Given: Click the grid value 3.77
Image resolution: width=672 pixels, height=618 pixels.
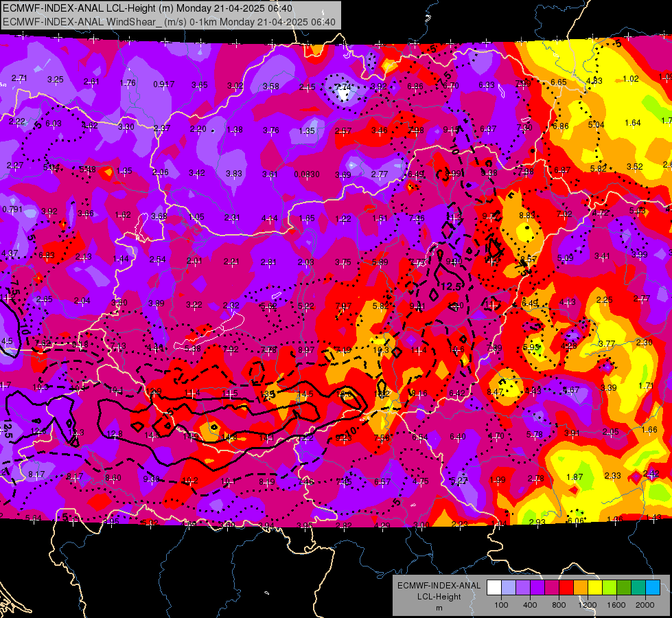Looking at the screenshot, I should (607, 344).
